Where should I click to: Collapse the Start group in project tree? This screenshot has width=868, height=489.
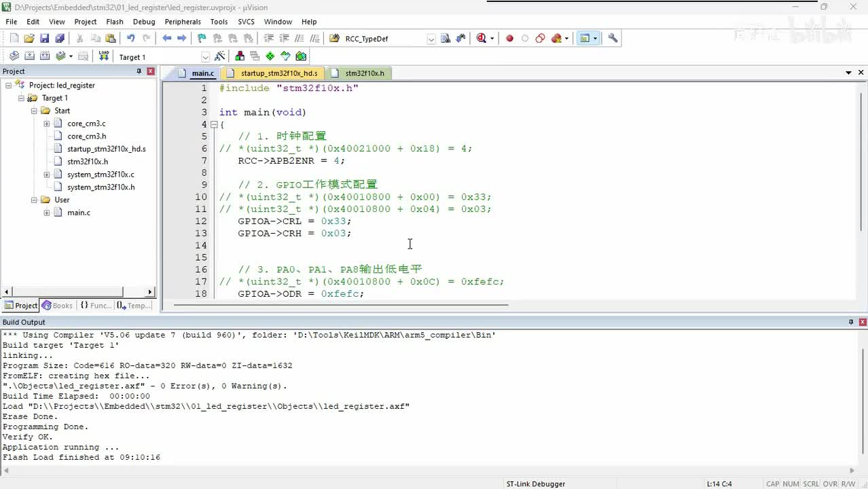click(x=34, y=111)
